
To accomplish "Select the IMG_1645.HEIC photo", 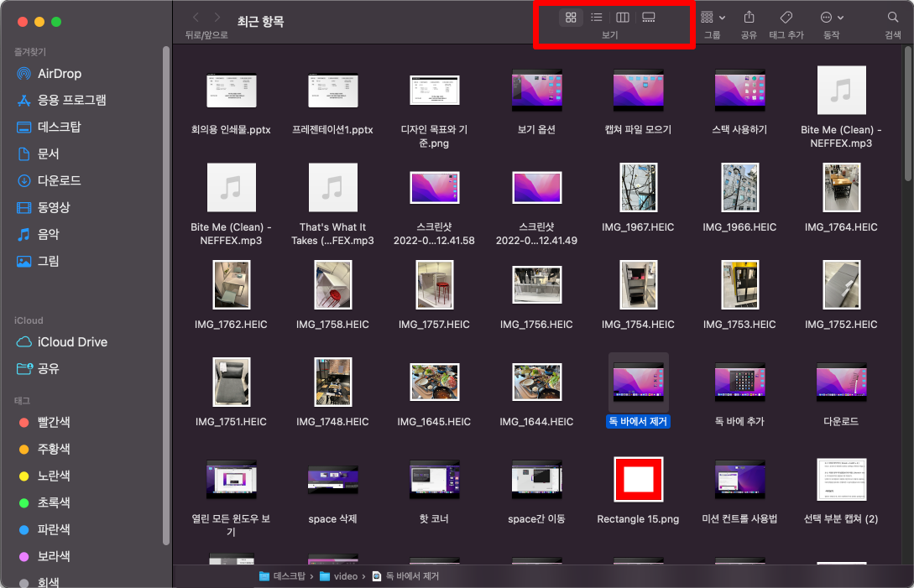I will 434,382.
